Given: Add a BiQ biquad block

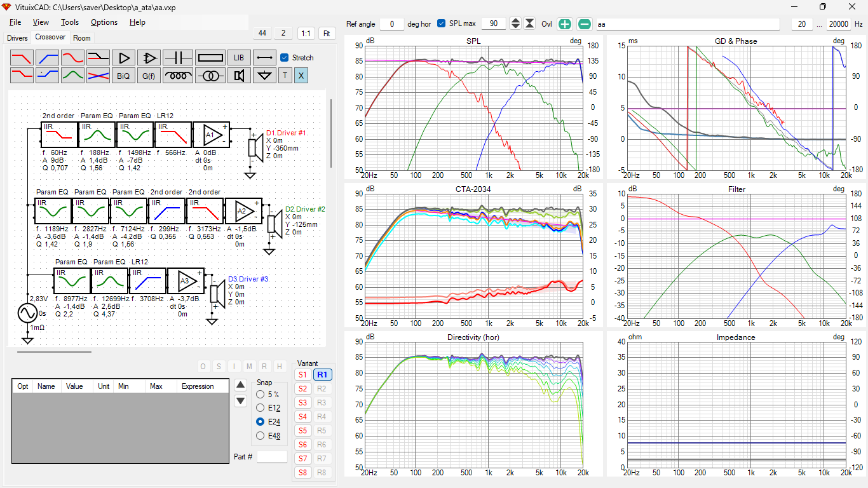Looking at the screenshot, I should tap(124, 76).
